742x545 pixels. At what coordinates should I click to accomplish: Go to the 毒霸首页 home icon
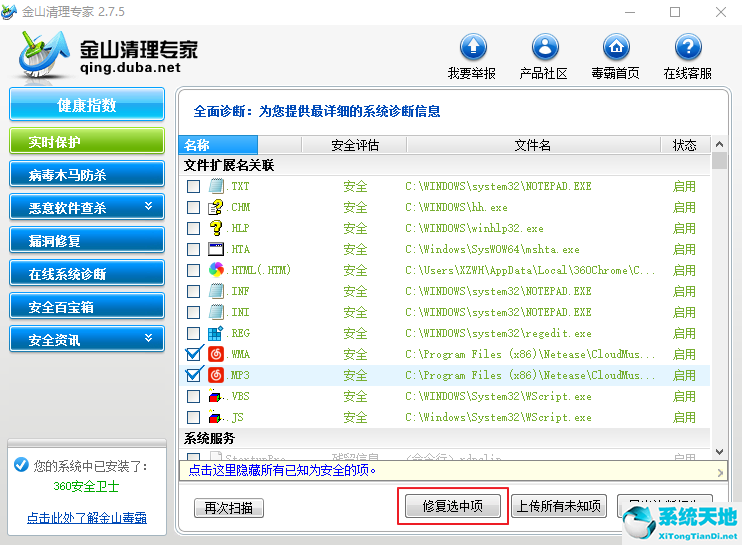tap(616, 47)
